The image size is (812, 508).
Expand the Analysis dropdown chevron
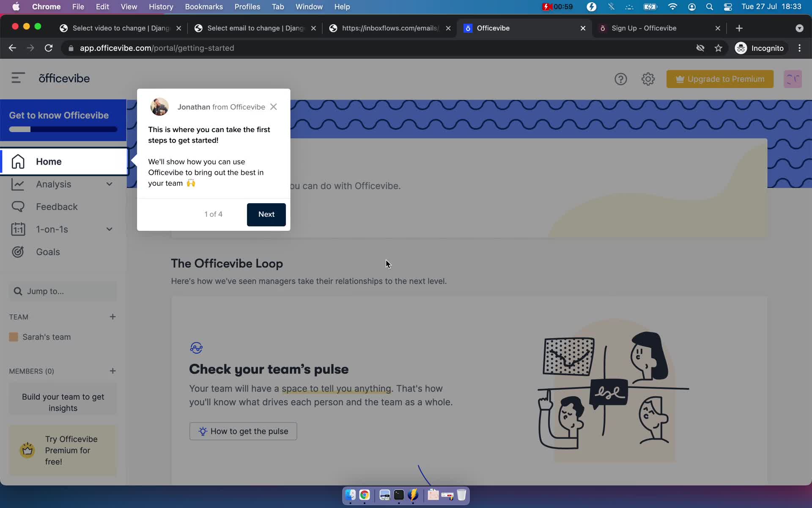109,184
